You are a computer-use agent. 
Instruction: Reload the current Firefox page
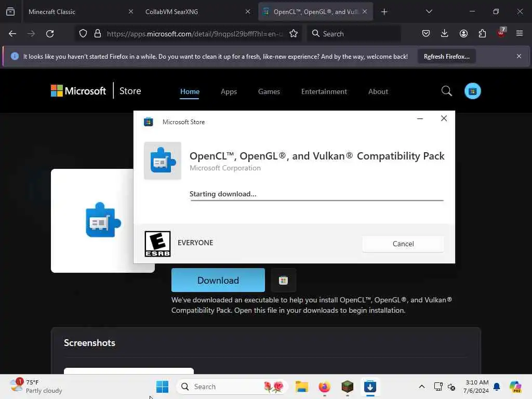coord(50,34)
